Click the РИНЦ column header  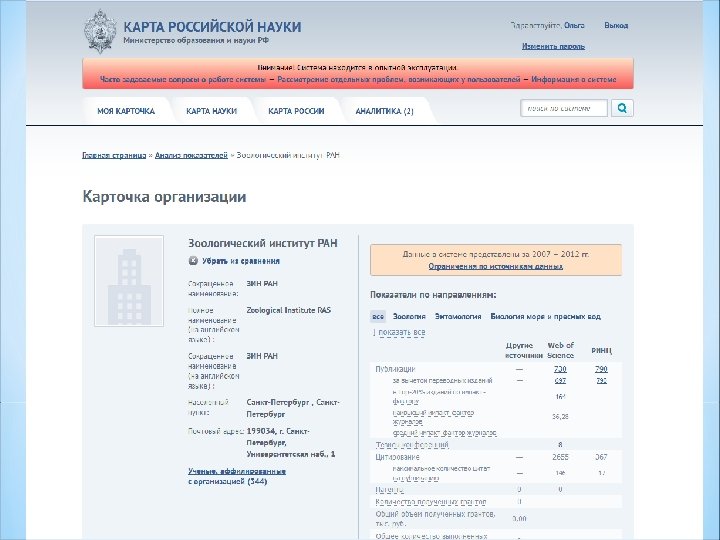pos(602,350)
